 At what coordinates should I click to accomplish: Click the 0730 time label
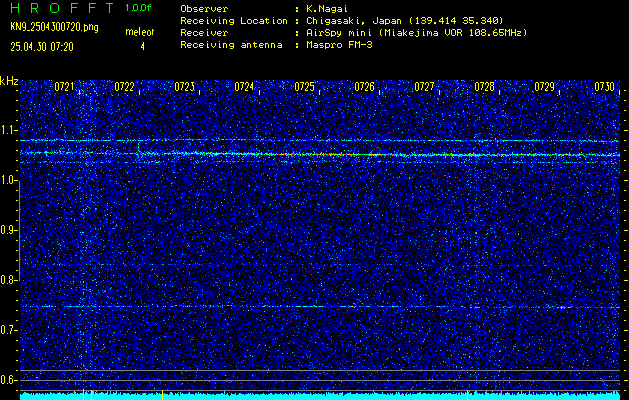pyautogui.click(x=605, y=87)
